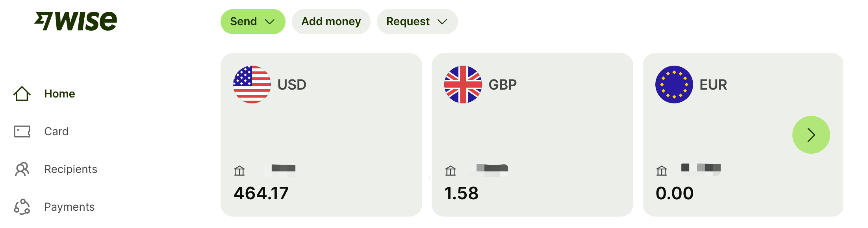Click the EUR bank account details icon
The image size is (868, 228).
click(x=662, y=171)
